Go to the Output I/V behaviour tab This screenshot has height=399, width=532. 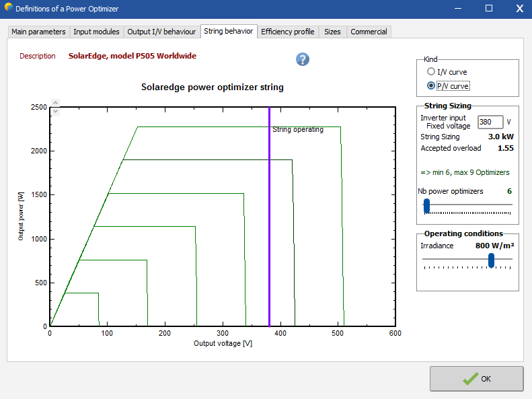161,32
